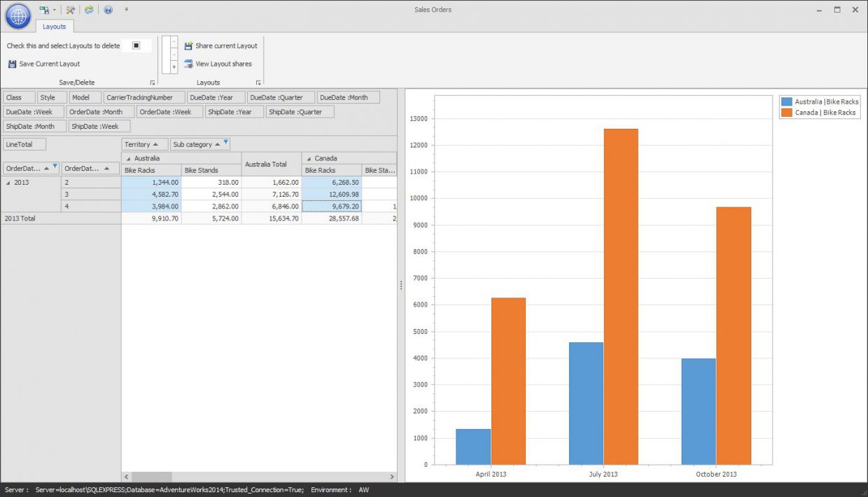Select the Style field header

pos(52,97)
